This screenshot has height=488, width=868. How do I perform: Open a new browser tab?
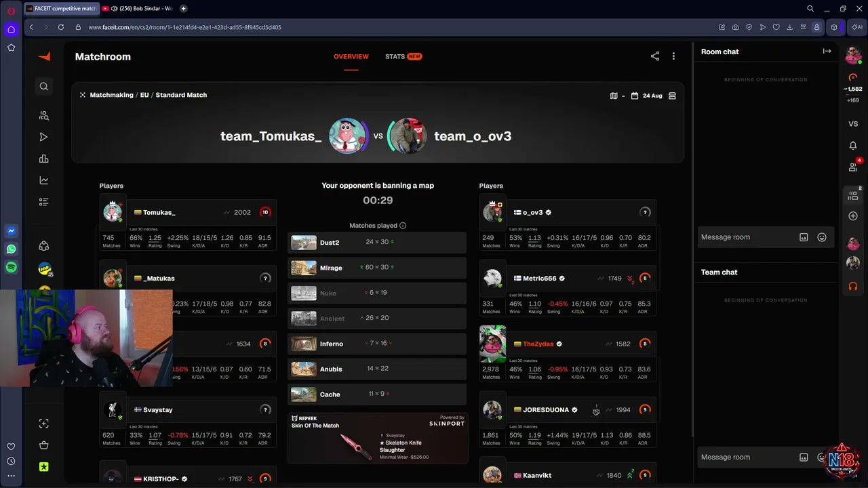coord(184,9)
